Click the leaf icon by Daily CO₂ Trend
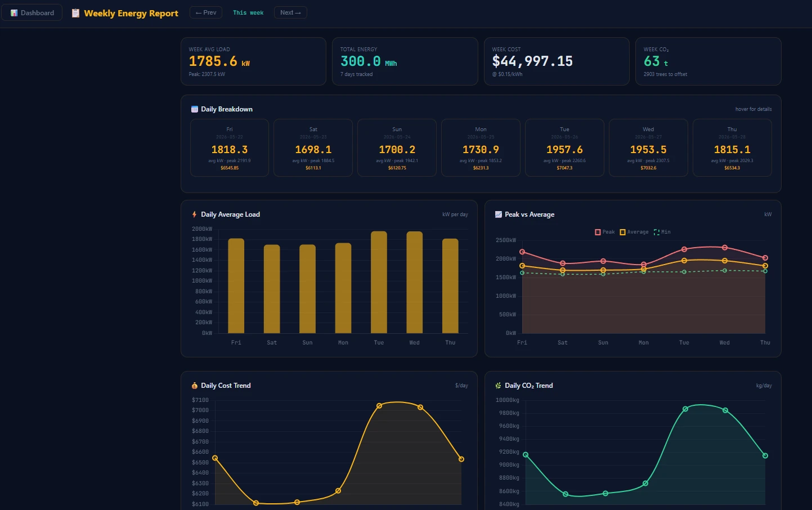 499,386
